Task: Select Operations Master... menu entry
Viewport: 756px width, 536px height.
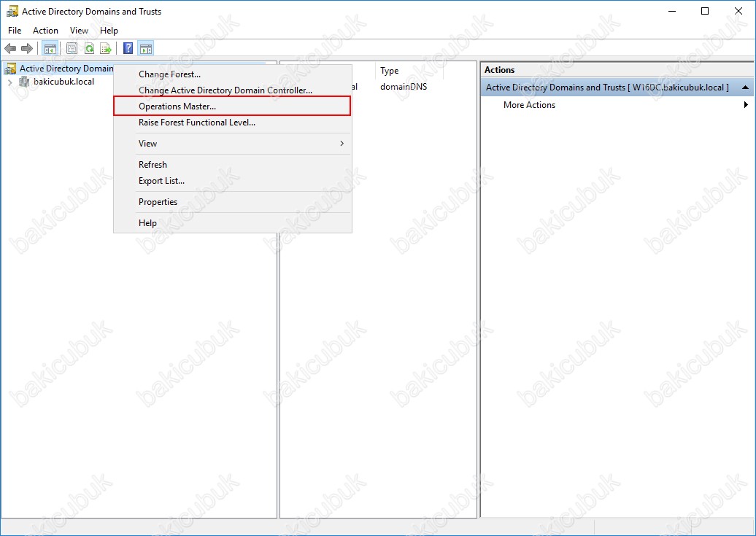Action: (x=232, y=106)
